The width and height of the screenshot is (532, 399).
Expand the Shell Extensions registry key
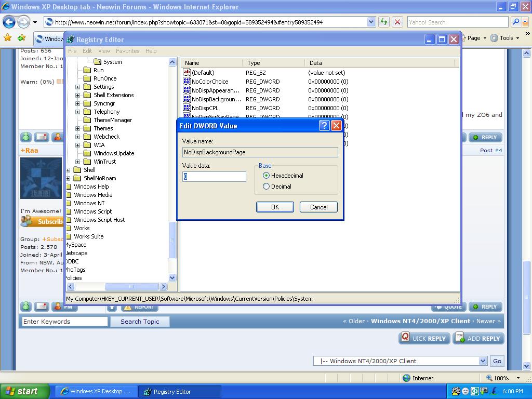click(x=78, y=96)
